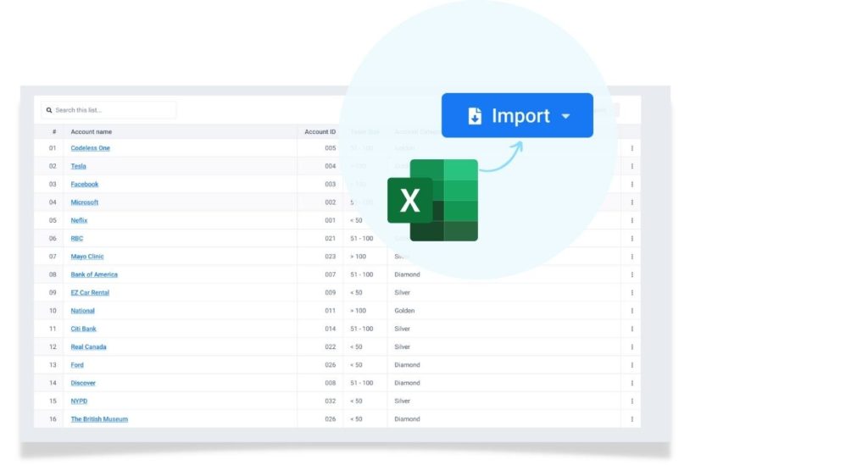Select Account ID cell '007'
Image resolution: width=868 pixels, height=465 pixels.
pyautogui.click(x=330, y=274)
